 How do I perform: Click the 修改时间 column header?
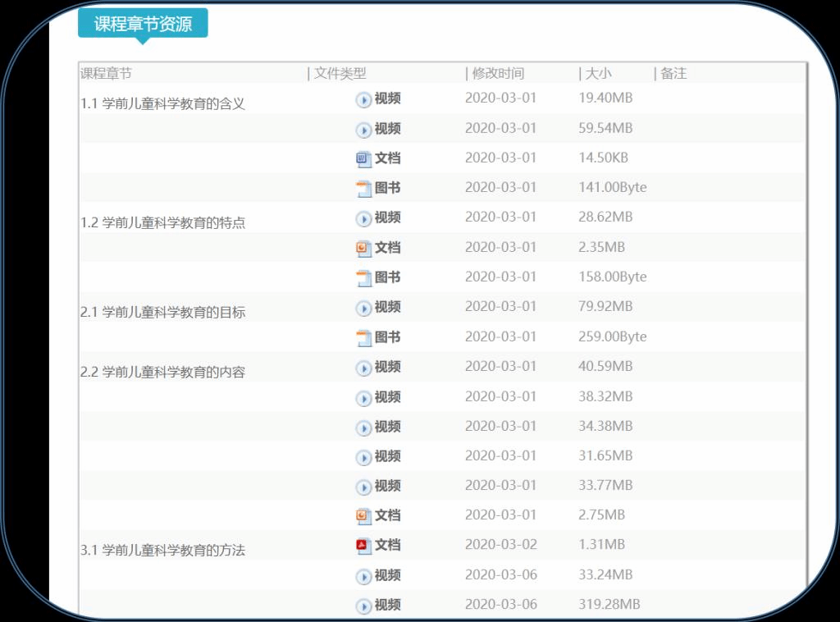[497, 74]
